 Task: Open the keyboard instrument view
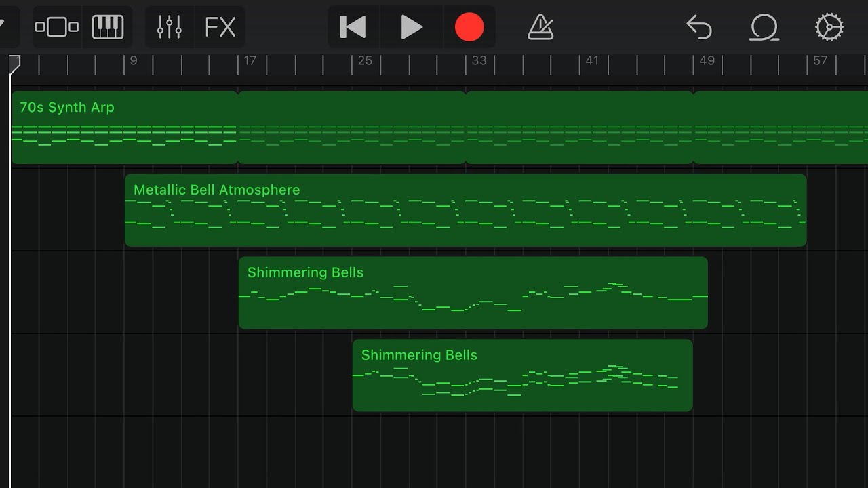point(108,27)
